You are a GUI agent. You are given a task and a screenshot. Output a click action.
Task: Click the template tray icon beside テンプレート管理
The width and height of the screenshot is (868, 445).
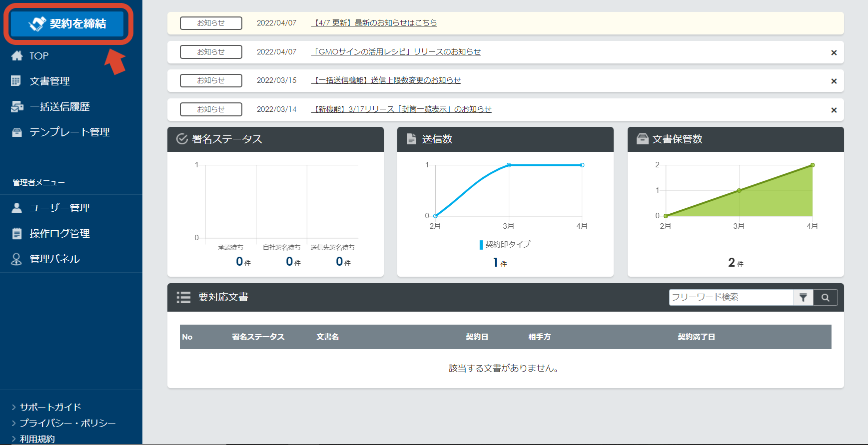click(17, 132)
